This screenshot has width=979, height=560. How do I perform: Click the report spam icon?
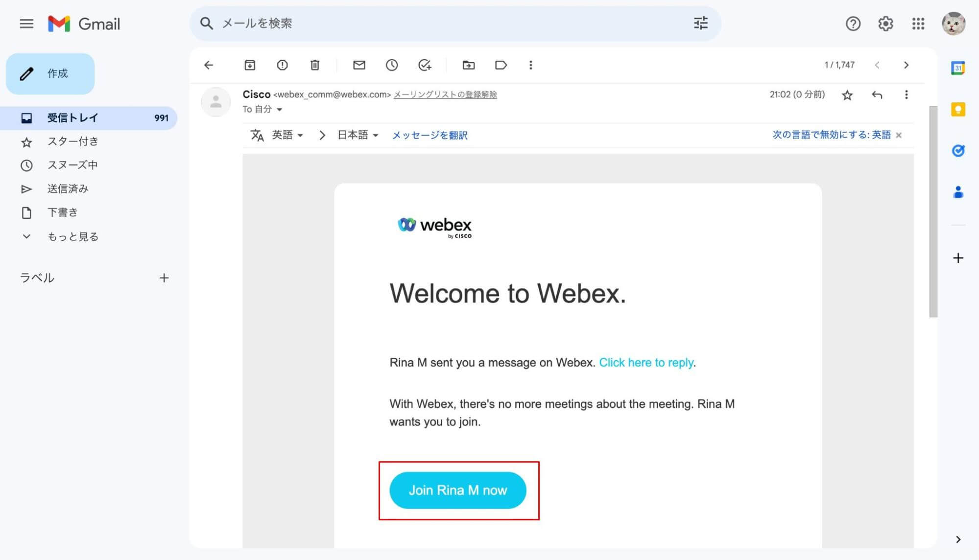point(282,65)
